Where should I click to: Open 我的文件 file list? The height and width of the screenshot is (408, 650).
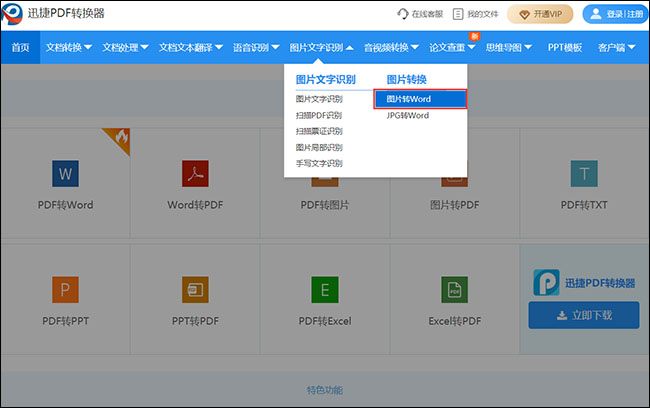[475, 14]
